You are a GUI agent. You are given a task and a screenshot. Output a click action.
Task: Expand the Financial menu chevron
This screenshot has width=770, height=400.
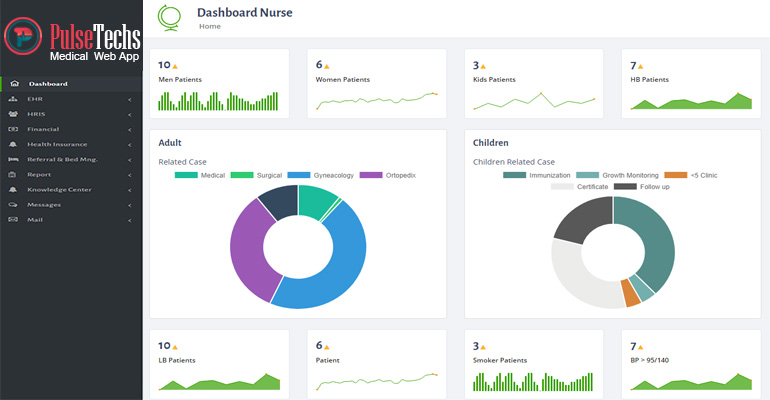point(130,130)
